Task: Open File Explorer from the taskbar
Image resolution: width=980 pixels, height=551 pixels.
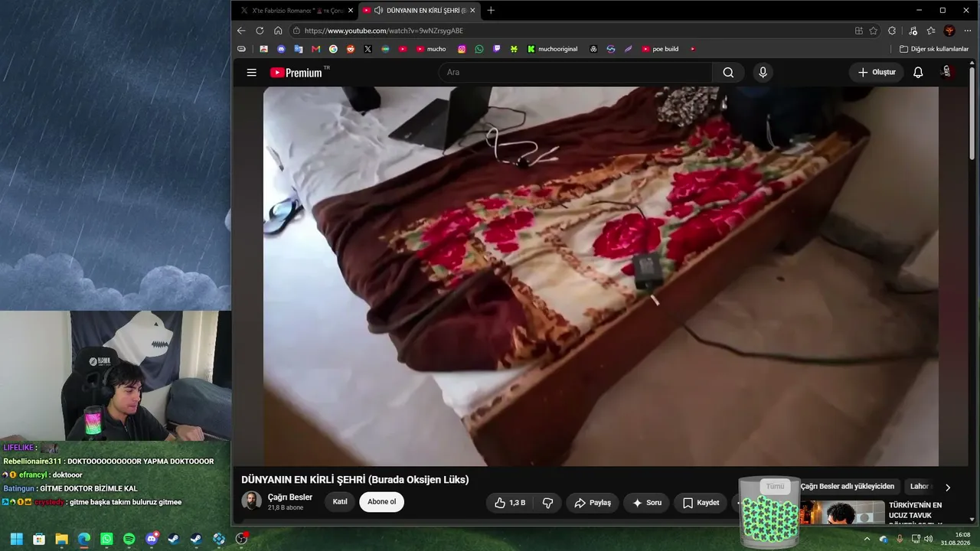Action: (61, 539)
